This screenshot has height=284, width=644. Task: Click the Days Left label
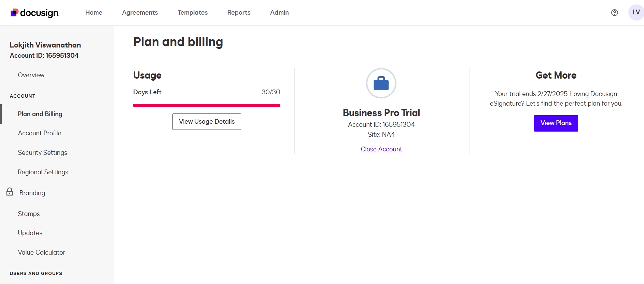[x=147, y=92]
